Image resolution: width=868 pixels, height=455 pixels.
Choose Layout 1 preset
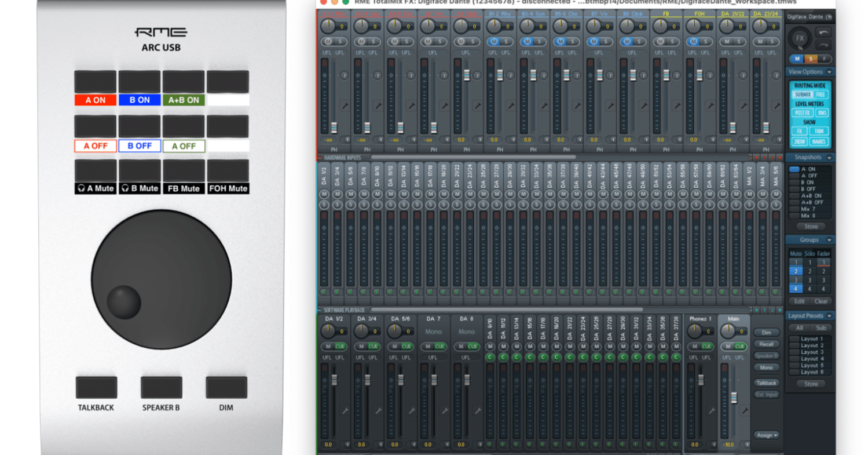810,338
